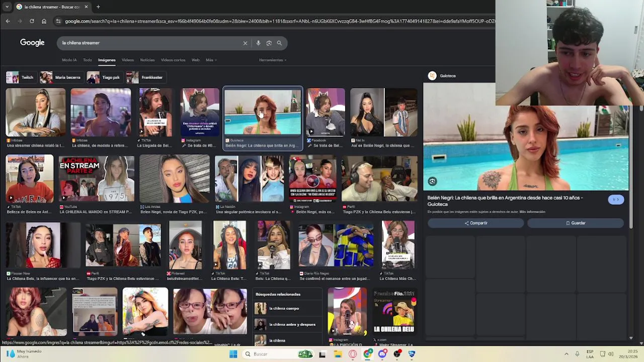Viewport: 644px width, 362px height.
Task: Reload the page
Action: click(x=32, y=21)
